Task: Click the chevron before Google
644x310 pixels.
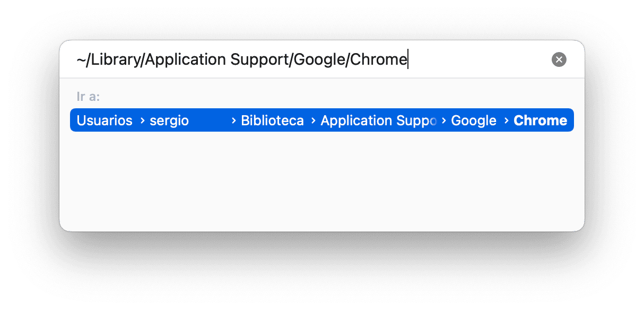Action: coord(444,121)
